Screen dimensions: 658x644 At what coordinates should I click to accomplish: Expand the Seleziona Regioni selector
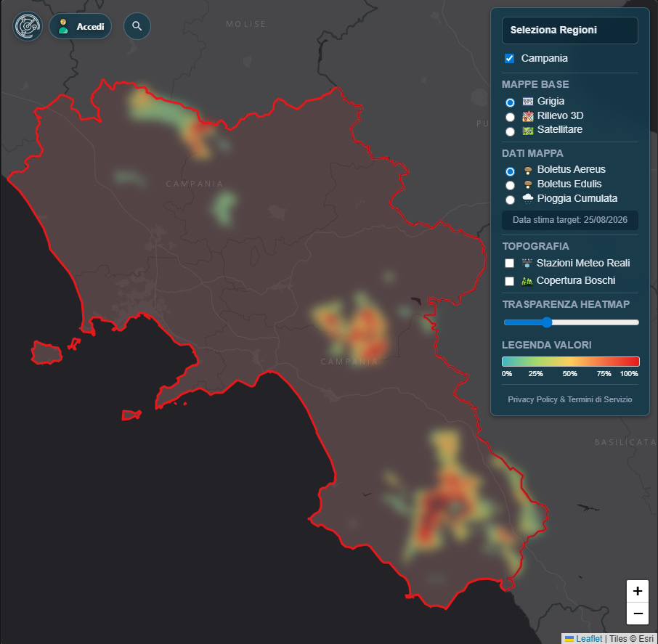[x=569, y=30]
